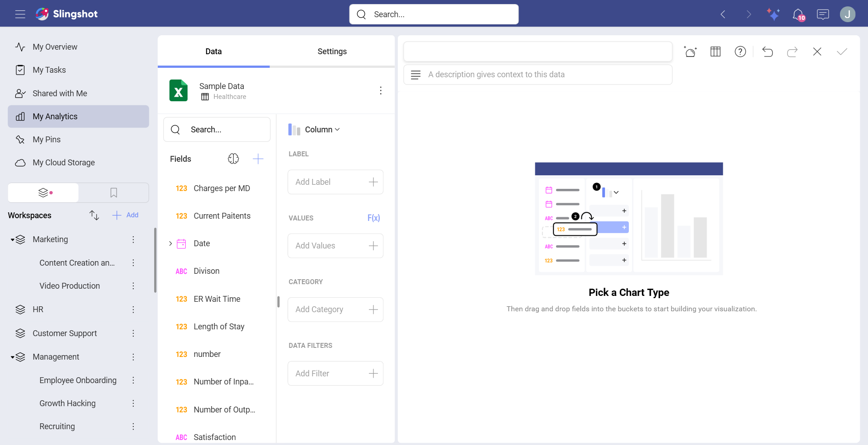This screenshot has width=868, height=445.
Task: Click Add Filter bucket
Action: (x=335, y=374)
